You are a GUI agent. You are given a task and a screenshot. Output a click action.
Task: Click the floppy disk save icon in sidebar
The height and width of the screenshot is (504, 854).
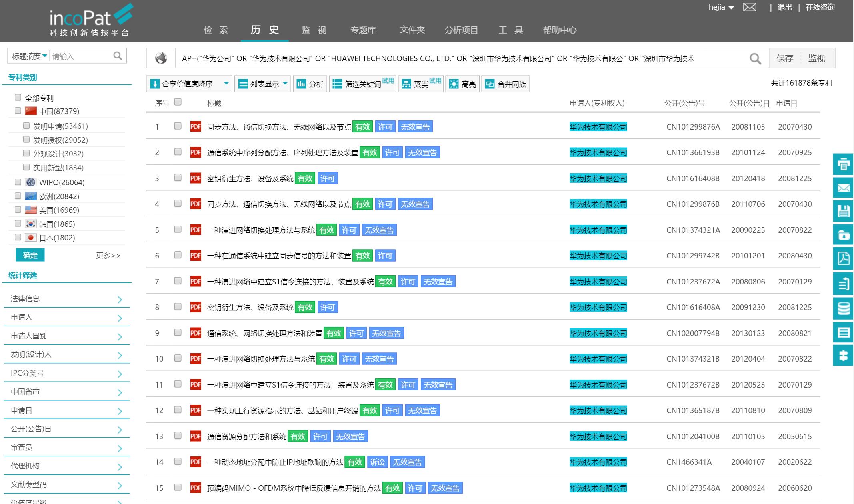tap(843, 211)
